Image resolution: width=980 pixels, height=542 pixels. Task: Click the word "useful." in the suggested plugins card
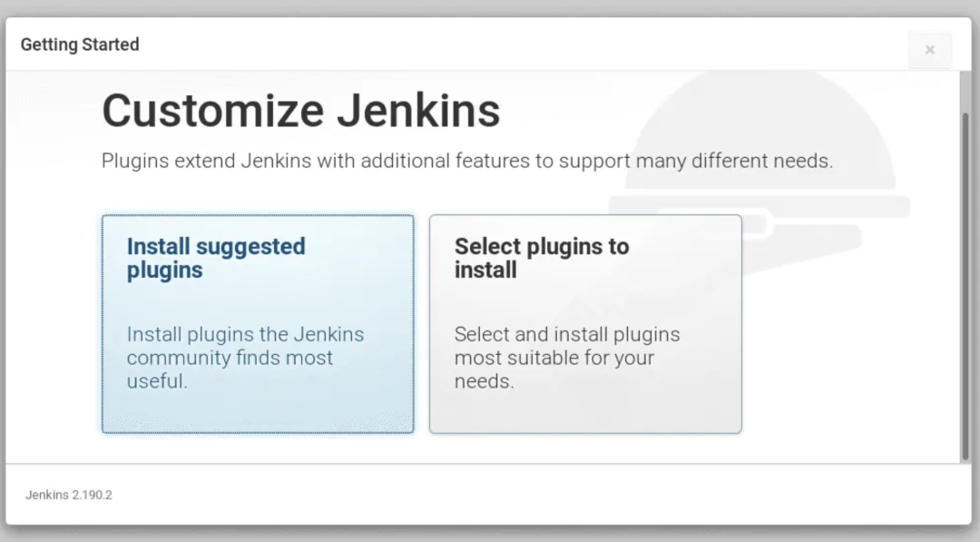158,380
